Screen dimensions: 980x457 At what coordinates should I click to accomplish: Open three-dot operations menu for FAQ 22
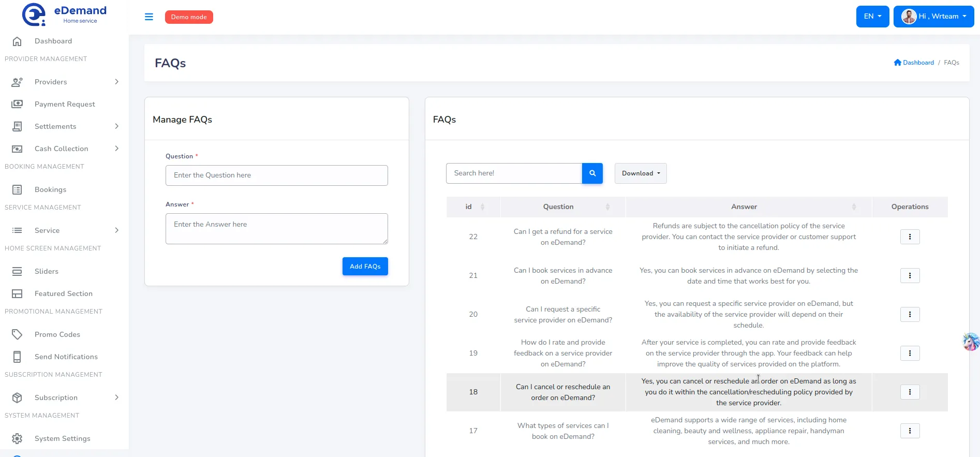910,237
